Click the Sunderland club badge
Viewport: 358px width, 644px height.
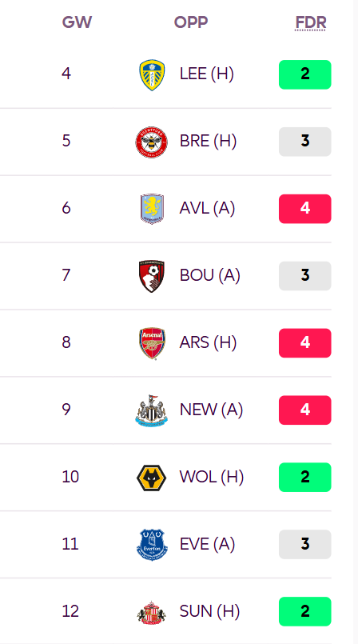point(152,612)
